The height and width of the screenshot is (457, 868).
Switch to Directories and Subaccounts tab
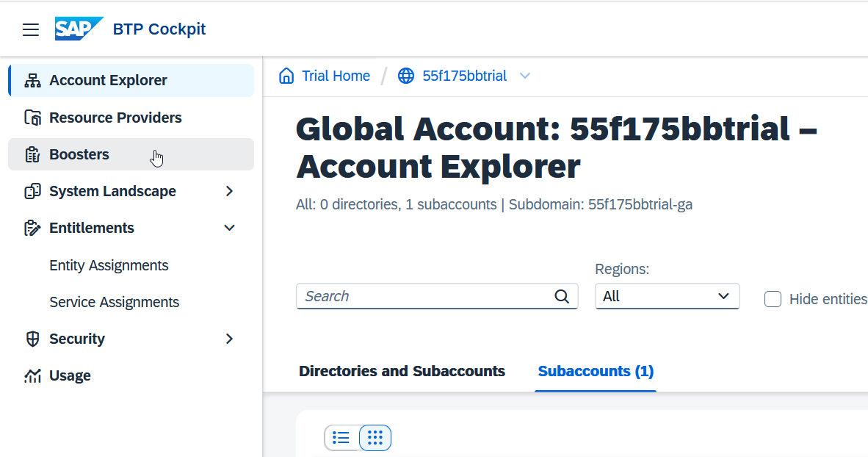pyautogui.click(x=402, y=371)
